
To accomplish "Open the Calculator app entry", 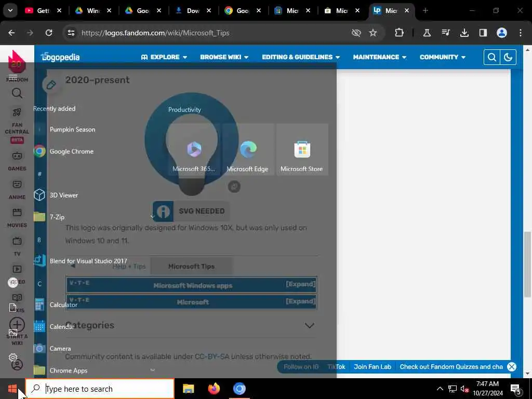I will [x=63, y=304].
